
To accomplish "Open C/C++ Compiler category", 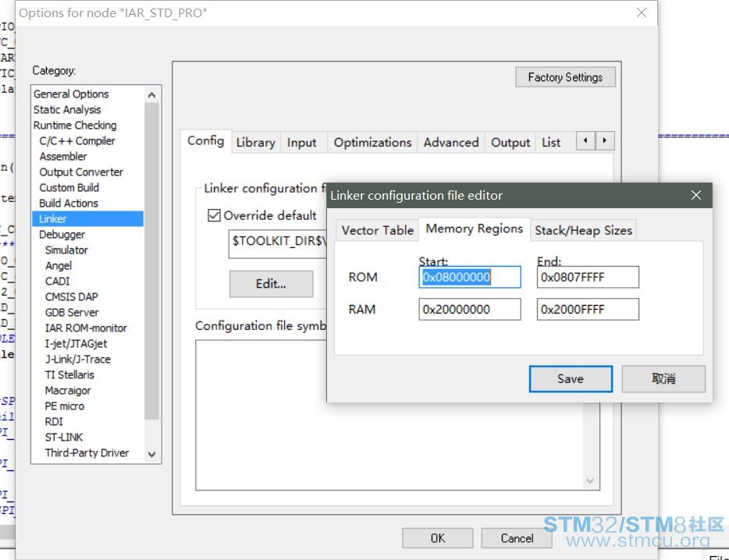I will [x=76, y=141].
